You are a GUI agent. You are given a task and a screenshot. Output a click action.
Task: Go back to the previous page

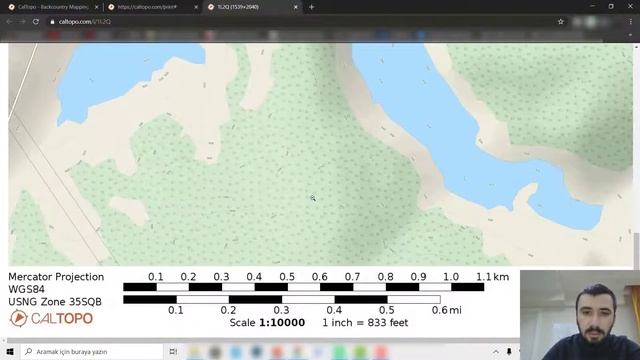click(x=10, y=22)
